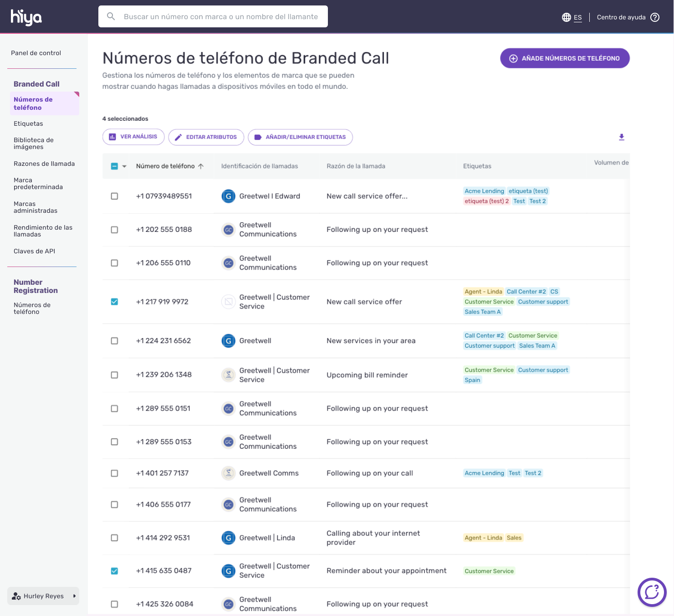Click the help question mark icon
The height and width of the screenshot is (616, 674).
point(655,17)
